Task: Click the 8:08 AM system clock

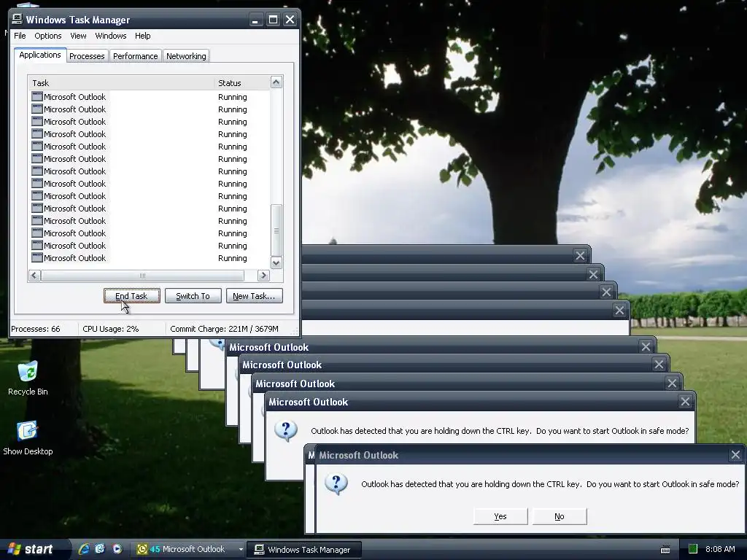Action: (720, 549)
